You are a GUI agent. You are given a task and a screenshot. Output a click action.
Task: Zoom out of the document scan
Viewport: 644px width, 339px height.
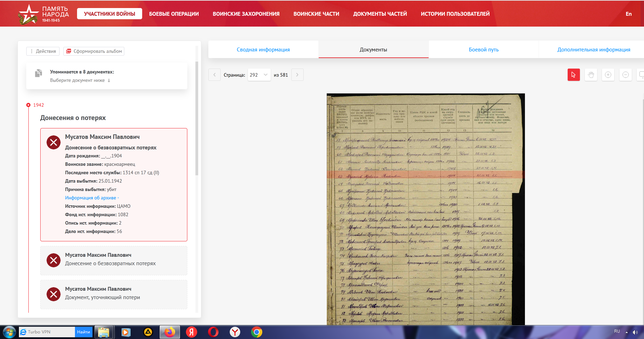coord(625,75)
